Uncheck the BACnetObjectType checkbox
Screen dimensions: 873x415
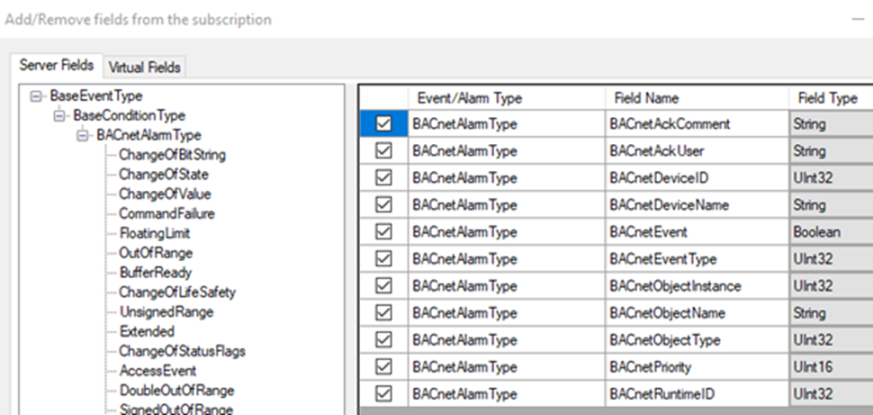(384, 340)
